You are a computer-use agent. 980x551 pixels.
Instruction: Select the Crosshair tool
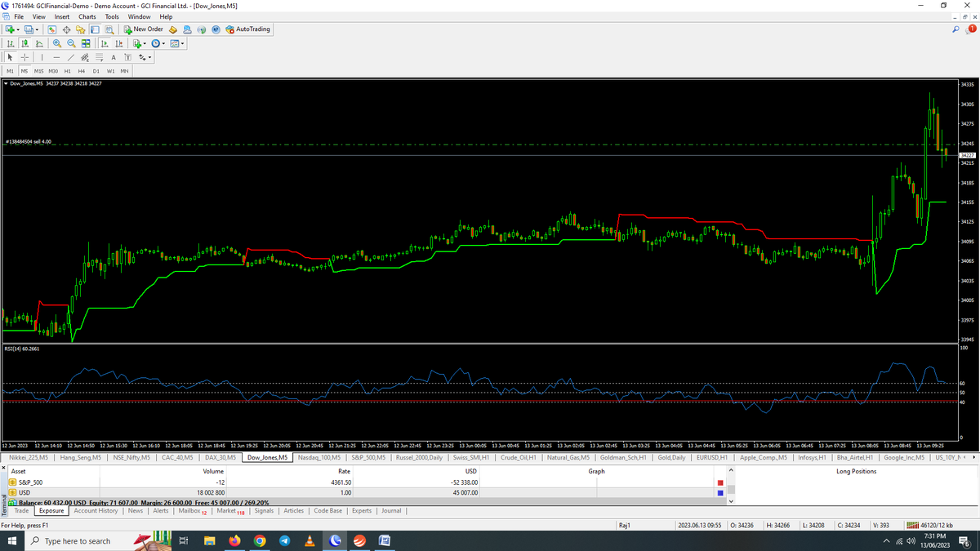[24, 57]
